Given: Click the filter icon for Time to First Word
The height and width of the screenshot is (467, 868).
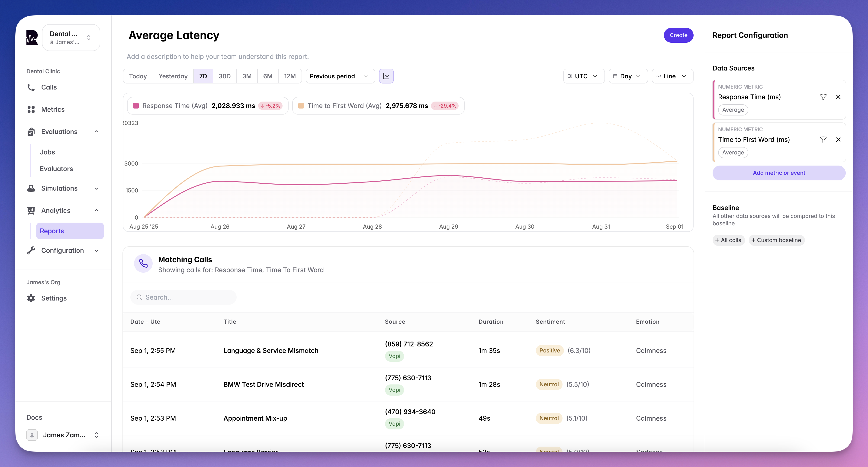Looking at the screenshot, I should [823, 140].
